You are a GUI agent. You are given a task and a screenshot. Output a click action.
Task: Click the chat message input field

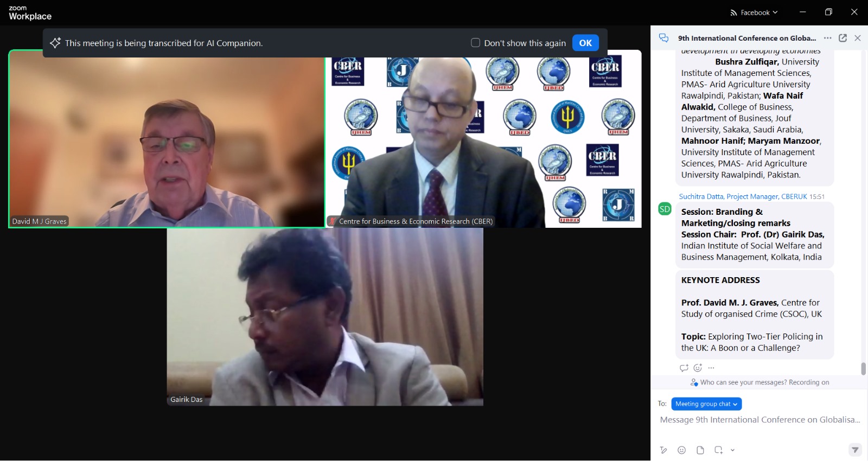[x=759, y=420]
